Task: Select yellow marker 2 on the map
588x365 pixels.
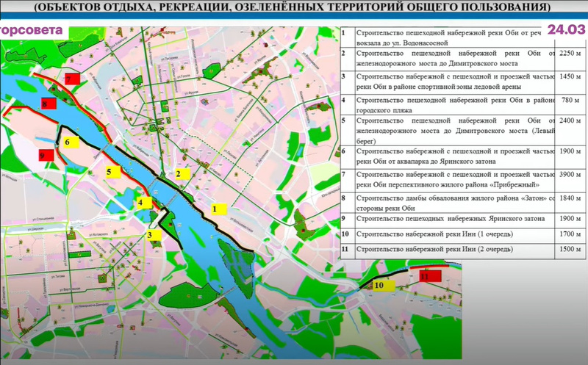Action: [x=182, y=174]
